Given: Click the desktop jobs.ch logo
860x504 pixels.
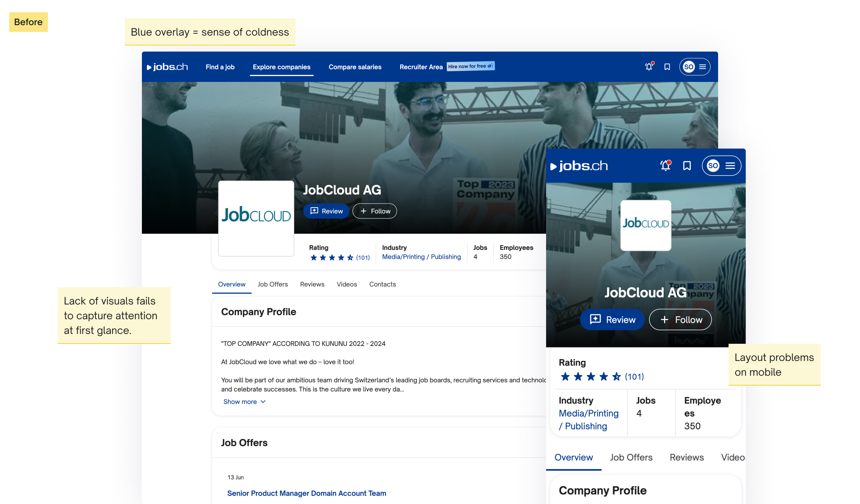Looking at the screenshot, I should click(x=167, y=67).
